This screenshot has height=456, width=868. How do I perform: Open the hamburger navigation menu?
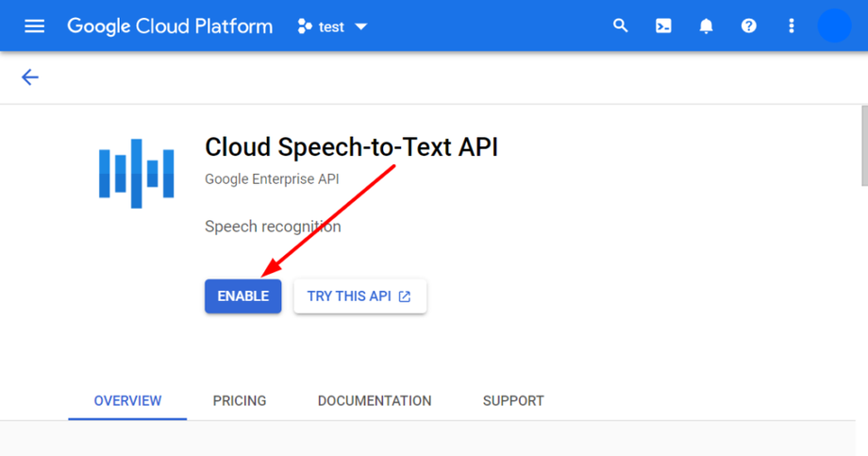click(34, 26)
